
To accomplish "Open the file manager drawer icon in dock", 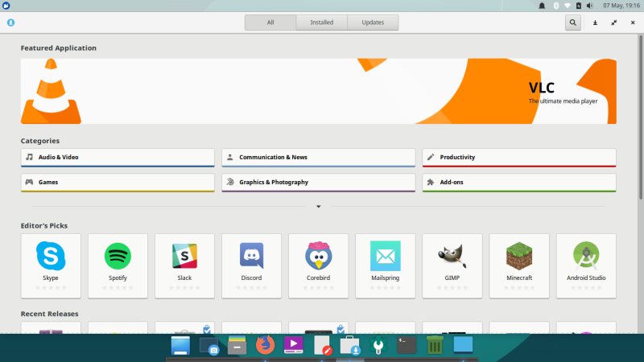I will (x=237, y=345).
